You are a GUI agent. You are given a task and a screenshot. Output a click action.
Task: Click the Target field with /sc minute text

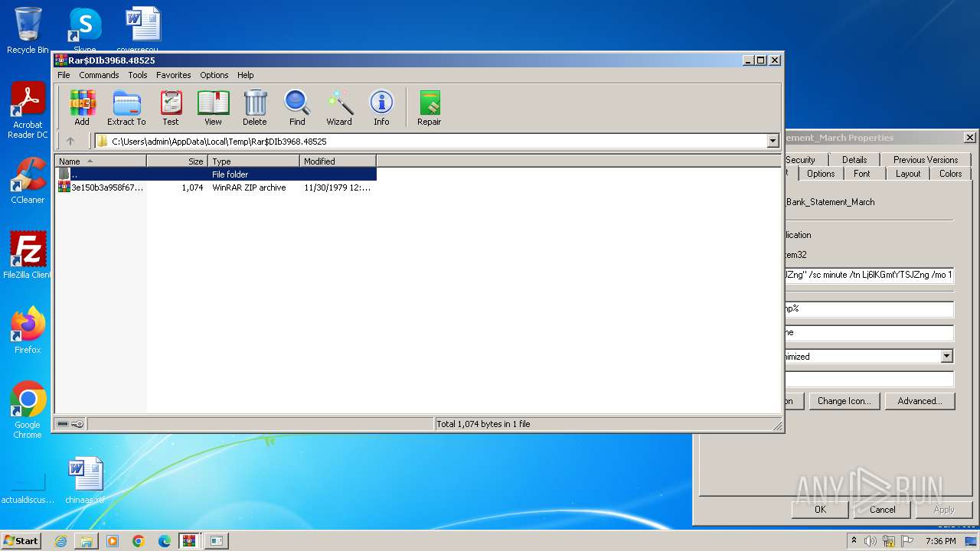point(869,275)
